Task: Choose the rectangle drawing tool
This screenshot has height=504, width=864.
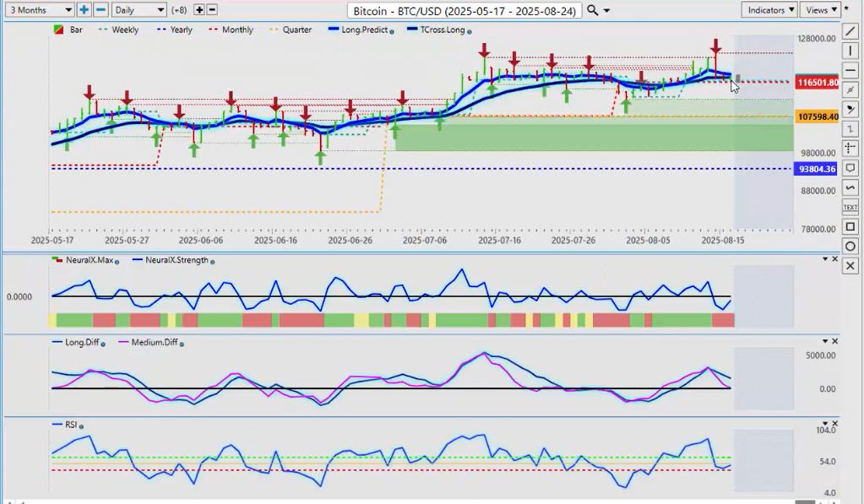Action: (x=850, y=226)
